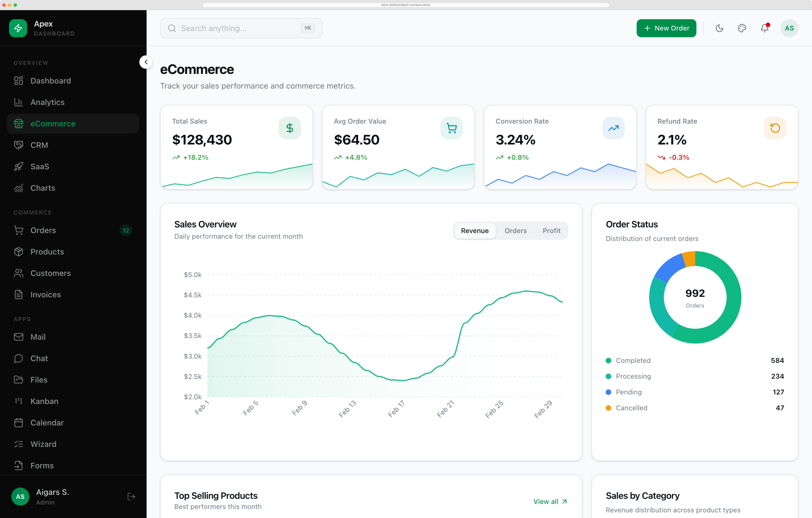The height and width of the screenshot is (518, 812).
Task: Click the +4.8% change indicator
Action: tap(351, 157)
